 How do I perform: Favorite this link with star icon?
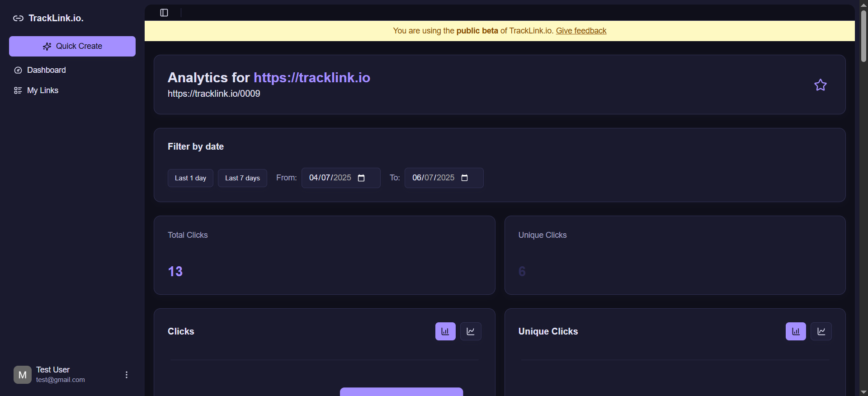[x=821, y=85]
